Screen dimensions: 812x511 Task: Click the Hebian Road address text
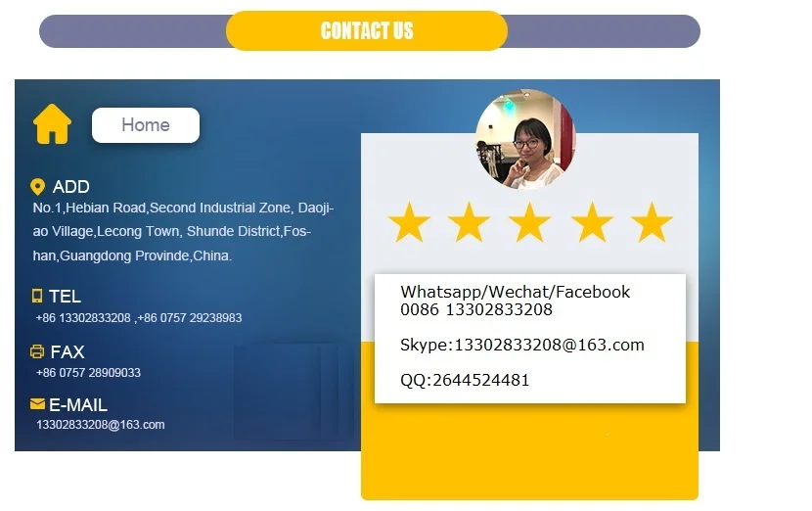coord(183,232)
